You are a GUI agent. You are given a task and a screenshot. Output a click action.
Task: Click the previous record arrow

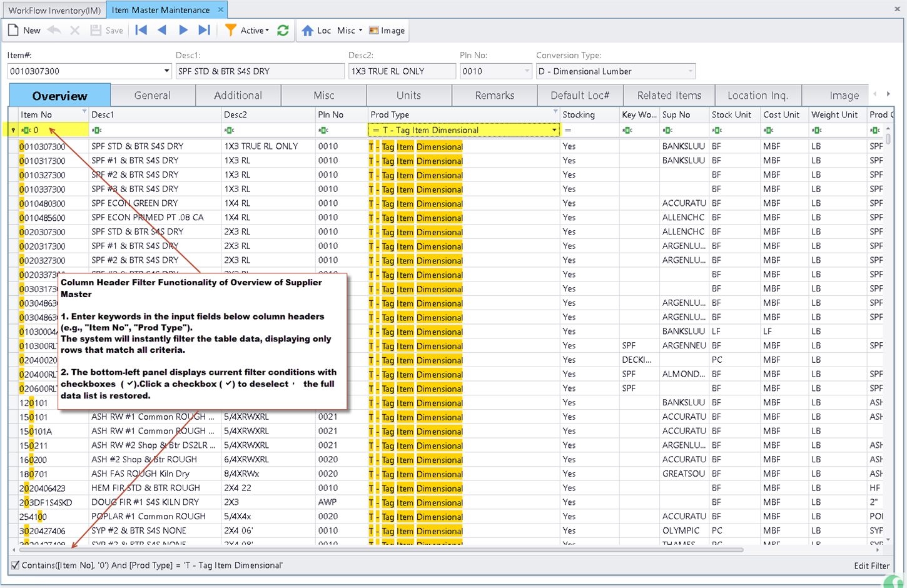tap(162, 30)
